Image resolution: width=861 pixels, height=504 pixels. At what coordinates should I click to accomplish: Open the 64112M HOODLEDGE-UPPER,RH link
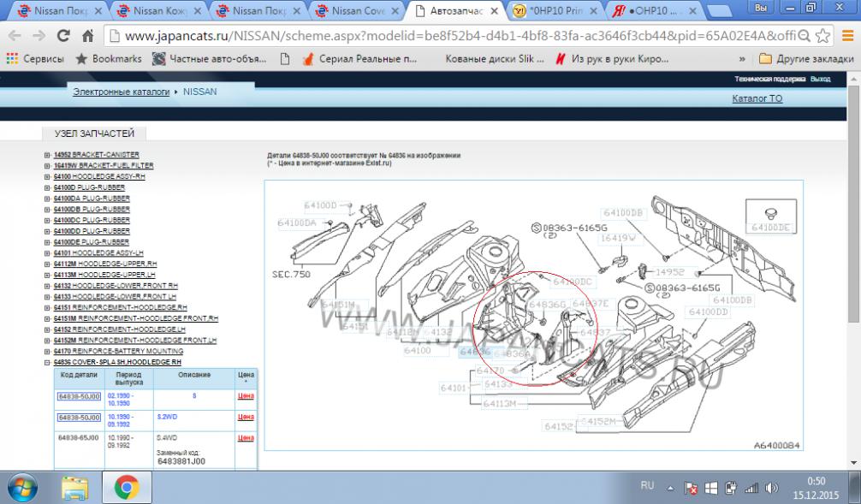[105, 264]
